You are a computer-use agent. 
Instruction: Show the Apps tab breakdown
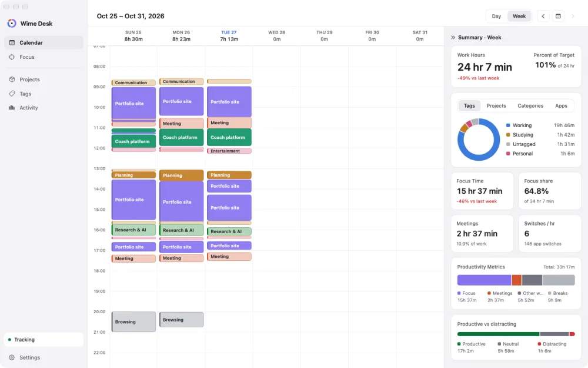[561, 106]
